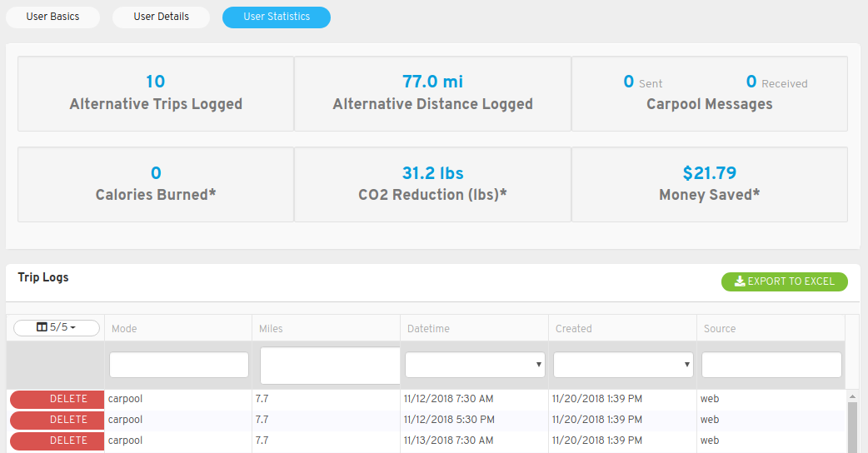The width and height of the screenshot is (868, 453).
Task: Sort by the Miles column header
Action: click(x=326, y=329)
